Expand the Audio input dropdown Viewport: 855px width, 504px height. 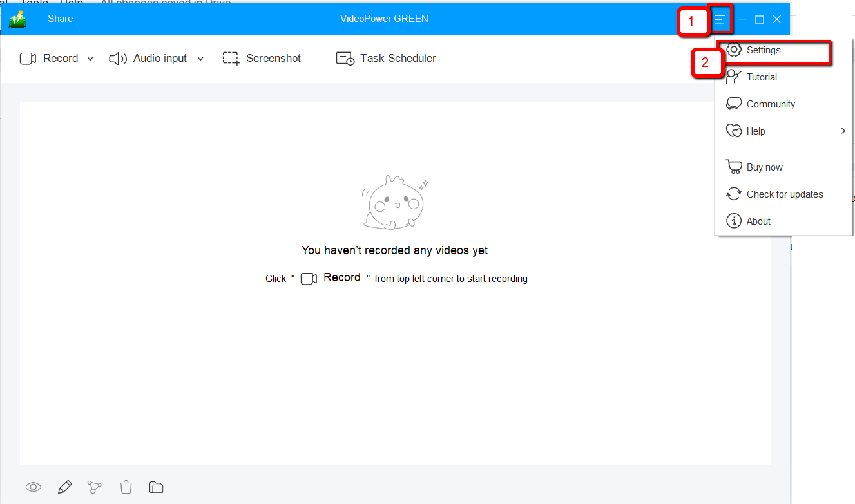200,59
